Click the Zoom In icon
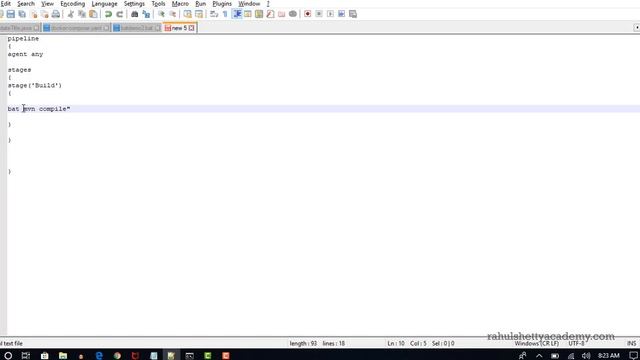The height and width of the screenshot is (360, 640). 161,14
